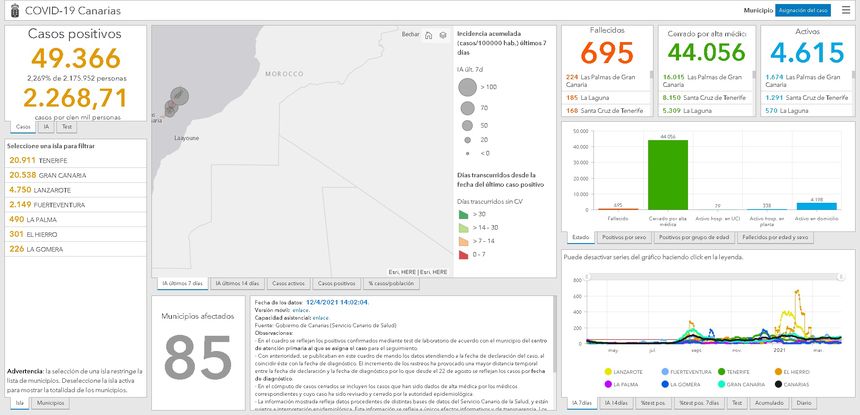Select TENERIFE in the island filter list
Screen dimensions: 860x415
(40, 160)
